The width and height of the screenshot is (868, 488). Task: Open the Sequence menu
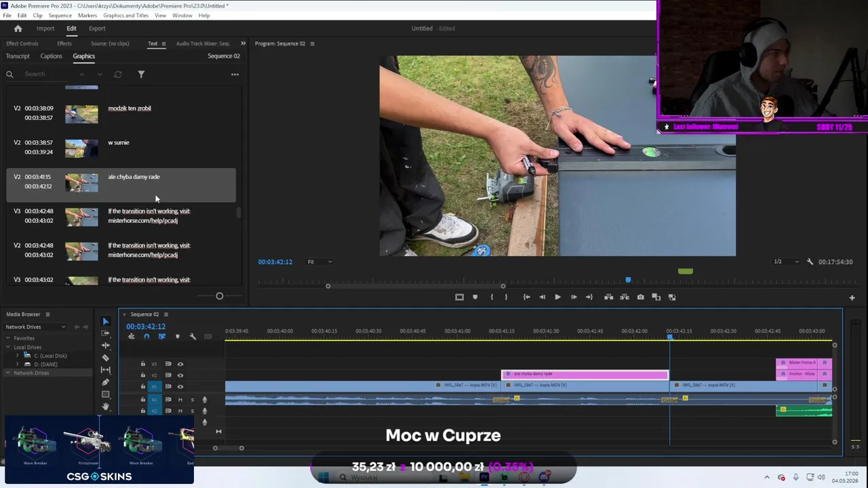(60, 15)
